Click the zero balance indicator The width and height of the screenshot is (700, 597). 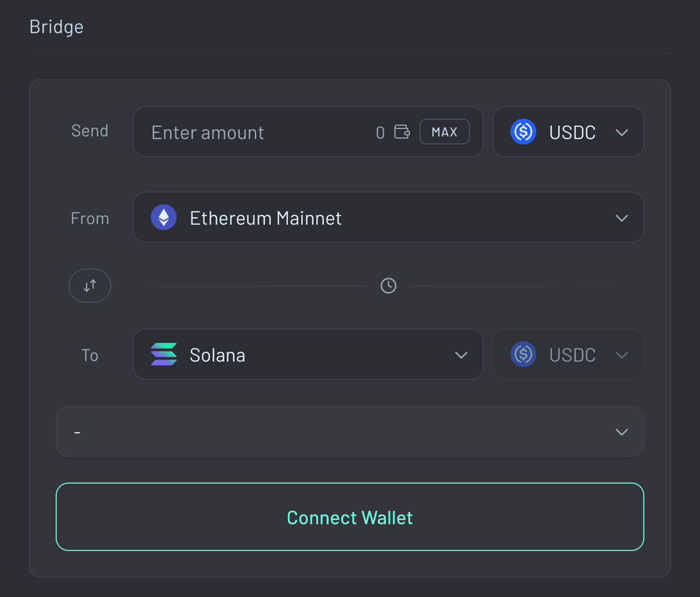click(x=380, y=132)
